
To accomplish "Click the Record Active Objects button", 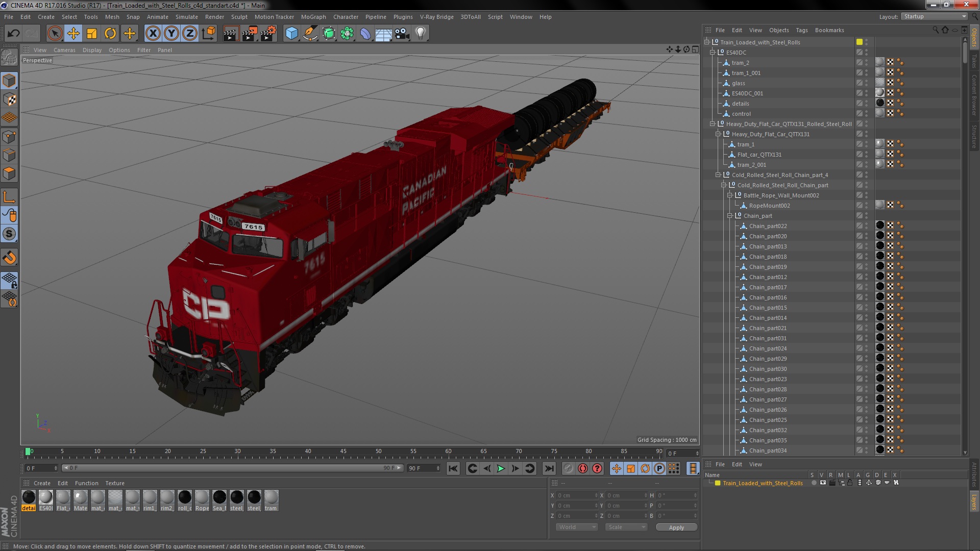I will coord(568,468).
